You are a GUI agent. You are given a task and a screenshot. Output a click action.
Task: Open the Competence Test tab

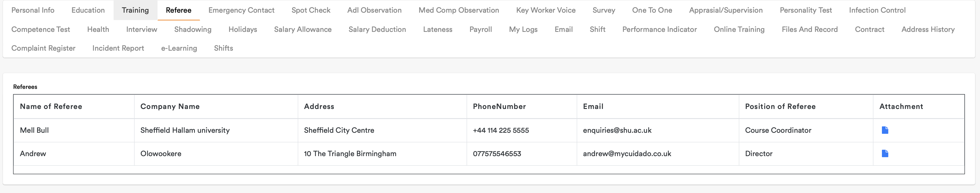click(x=41, y=29)
